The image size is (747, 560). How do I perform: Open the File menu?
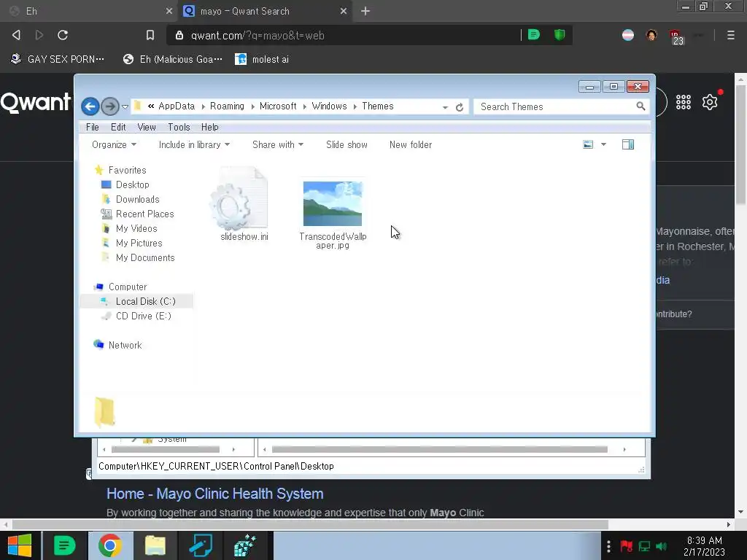pyautogui.click(x=93, y=127)
